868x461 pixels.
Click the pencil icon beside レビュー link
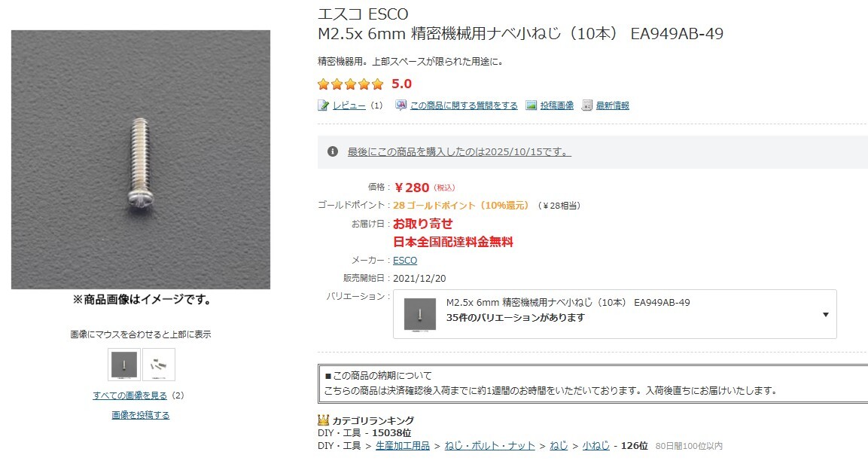(x=324, y=105)
